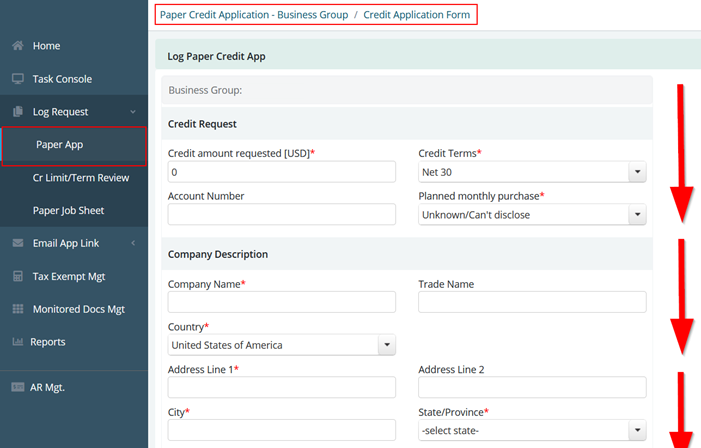
Task: Click the Credit Application Form breadcrumb link
Action: [x=417, y=15]
